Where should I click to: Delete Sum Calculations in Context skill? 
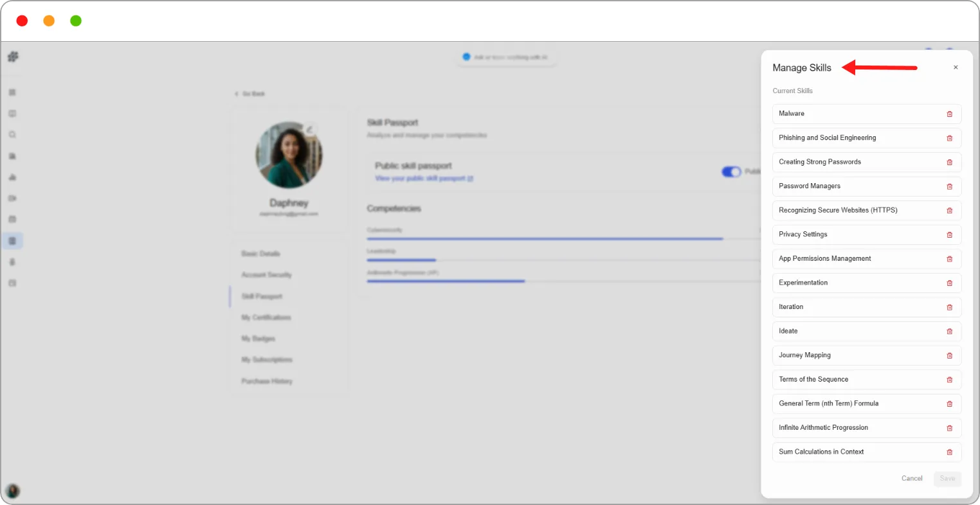949,452
